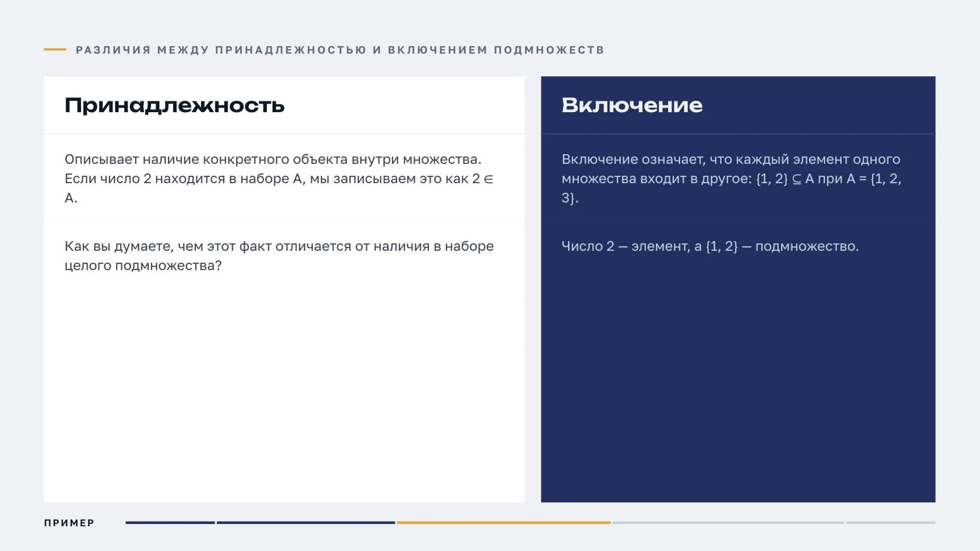
Task: Select the heading Включение
Action: pyautogui.click(x=632, y=105)
